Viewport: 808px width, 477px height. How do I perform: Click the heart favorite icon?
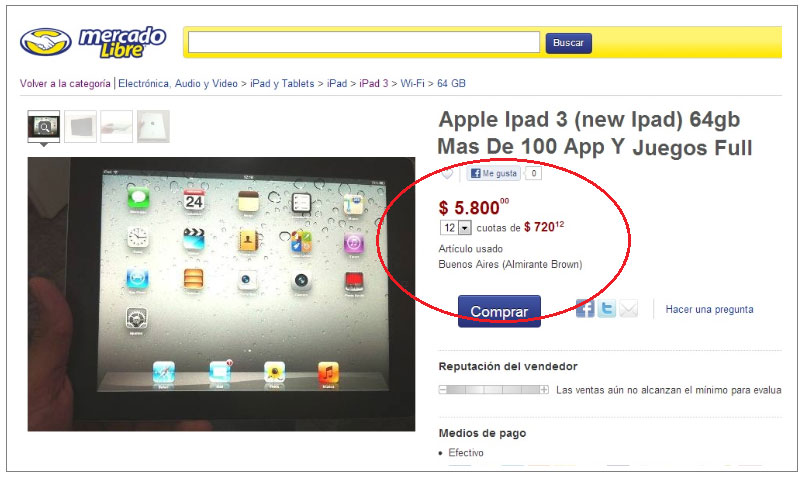pyautogui.click(x=447, y=174)
